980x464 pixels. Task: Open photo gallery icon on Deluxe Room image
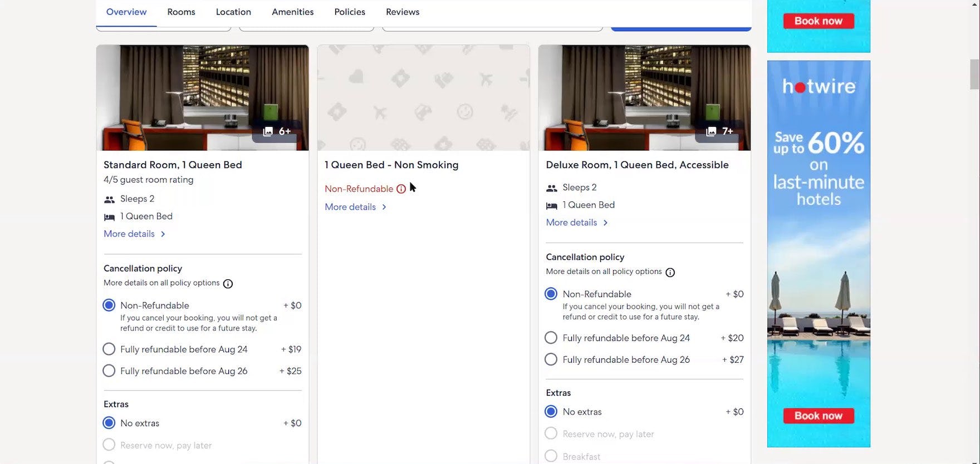(x=719, y=131)
